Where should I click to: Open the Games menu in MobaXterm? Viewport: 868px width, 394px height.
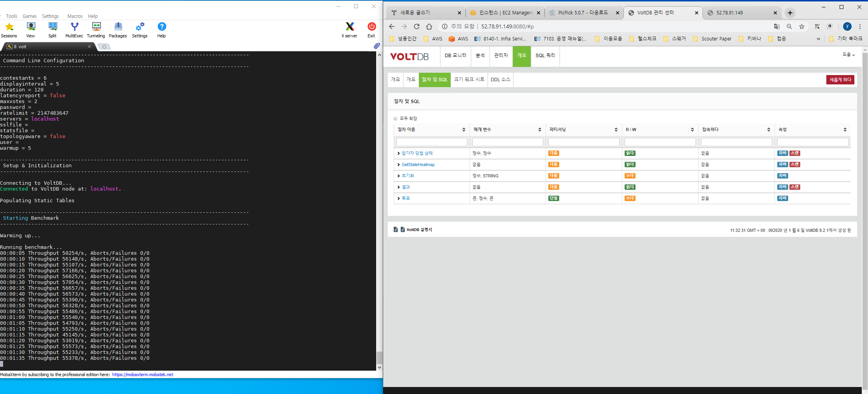coord(30,16)
